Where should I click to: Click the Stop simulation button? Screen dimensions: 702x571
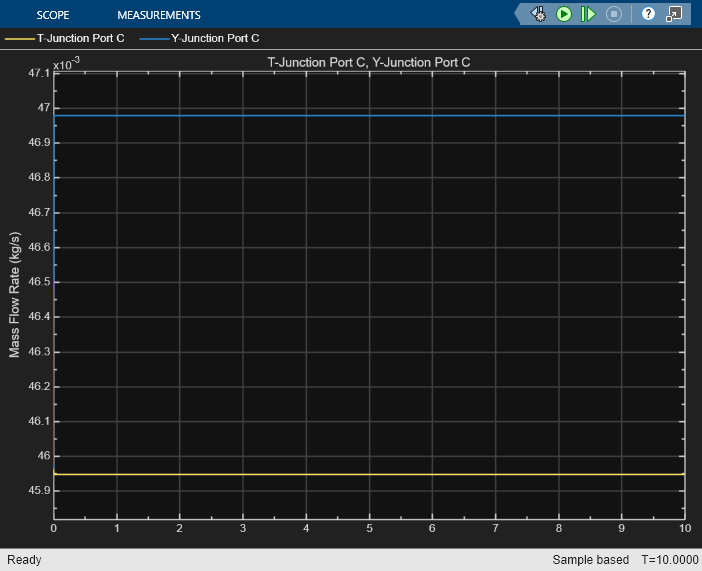[x=614, y=14]
